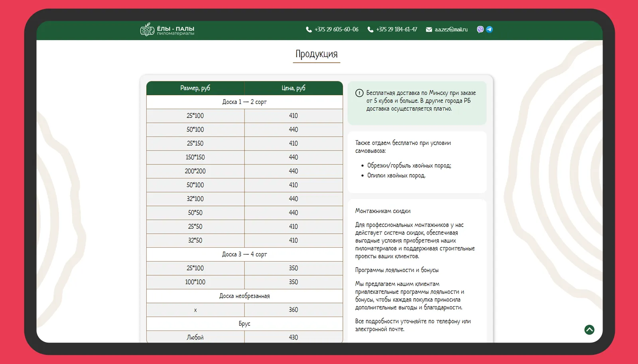Select the Доска необрезанная section row
The image size is (638, 364).
pyautogui.click(x=244, y=296)
